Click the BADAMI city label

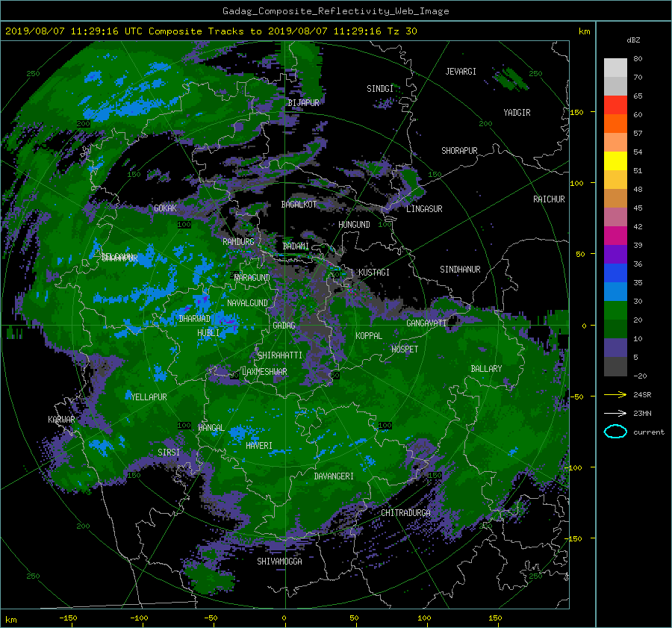(296, 246)
